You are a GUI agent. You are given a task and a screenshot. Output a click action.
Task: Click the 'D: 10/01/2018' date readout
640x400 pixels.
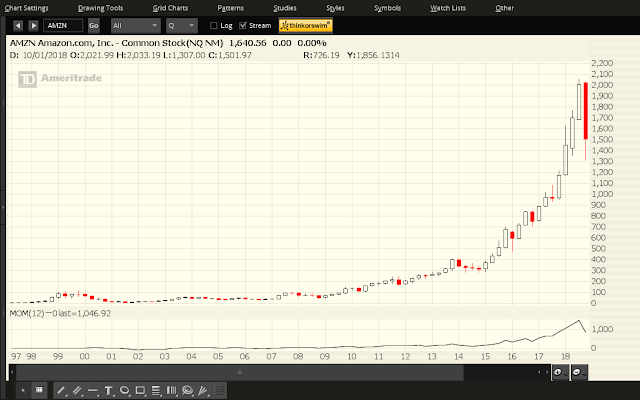[38, 55]
